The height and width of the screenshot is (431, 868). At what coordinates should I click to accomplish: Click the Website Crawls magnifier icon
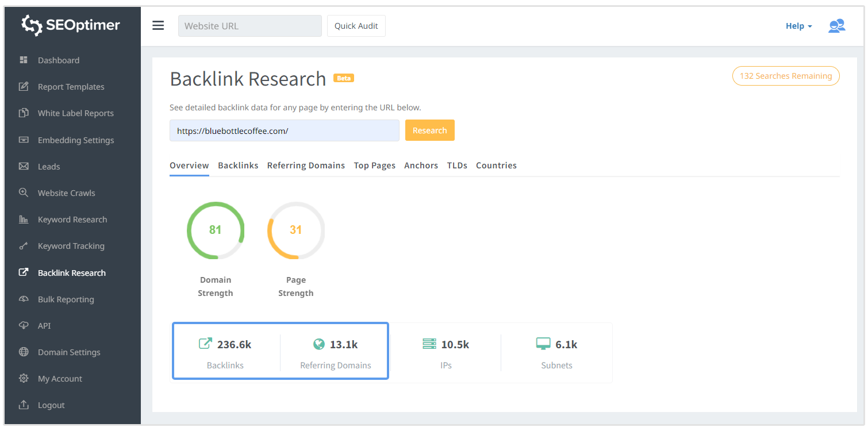point(24,193)
